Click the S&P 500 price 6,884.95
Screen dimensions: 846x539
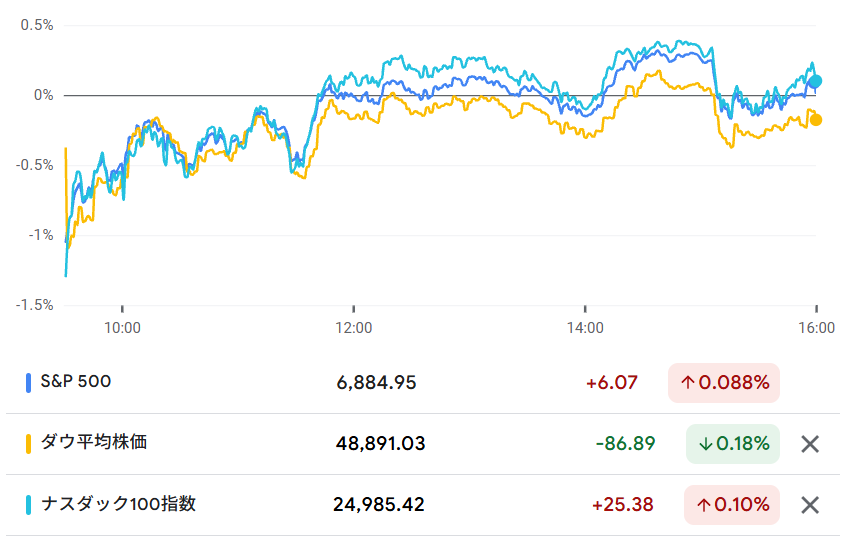(x=377, y=382)
